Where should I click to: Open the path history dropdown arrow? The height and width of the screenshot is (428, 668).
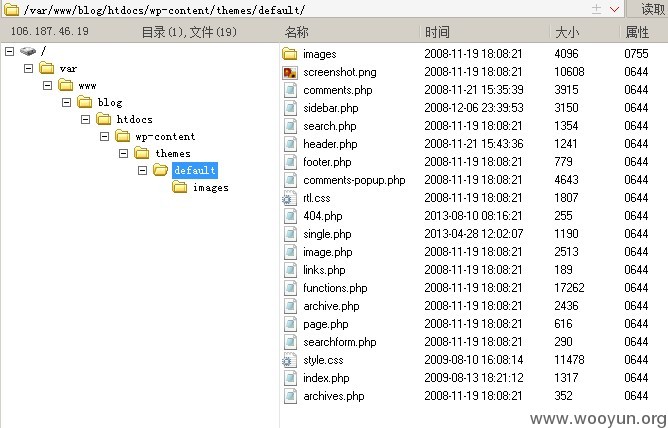[x=614, y=9]
